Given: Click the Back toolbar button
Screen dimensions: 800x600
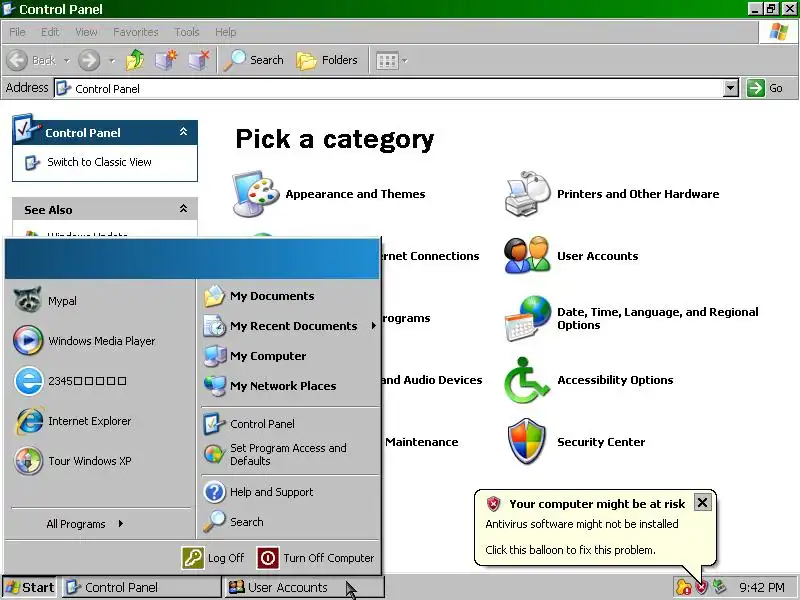Looking at the screenshot, I should tap(32, 60).
